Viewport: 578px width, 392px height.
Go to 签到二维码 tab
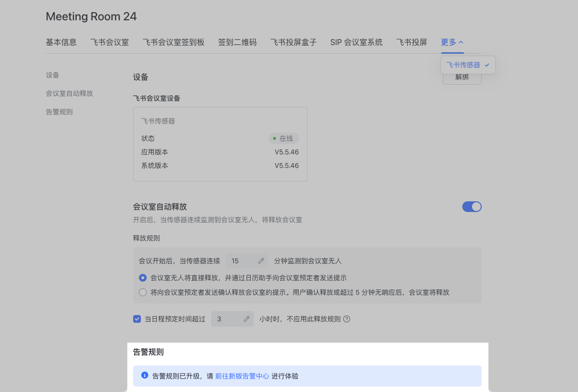click(237, 43)
